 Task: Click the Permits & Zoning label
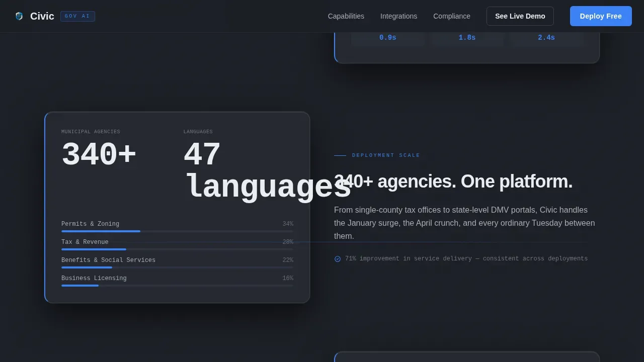(90, 224)
